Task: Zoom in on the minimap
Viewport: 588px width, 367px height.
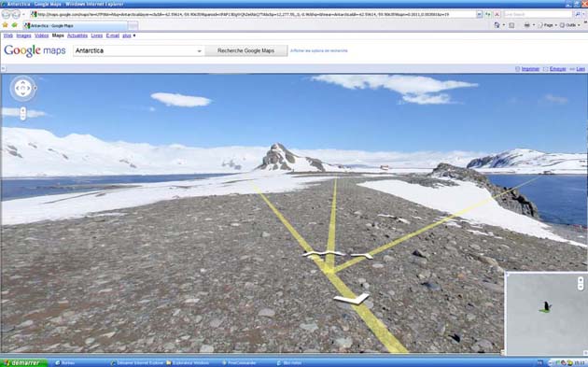Action: 581,279
